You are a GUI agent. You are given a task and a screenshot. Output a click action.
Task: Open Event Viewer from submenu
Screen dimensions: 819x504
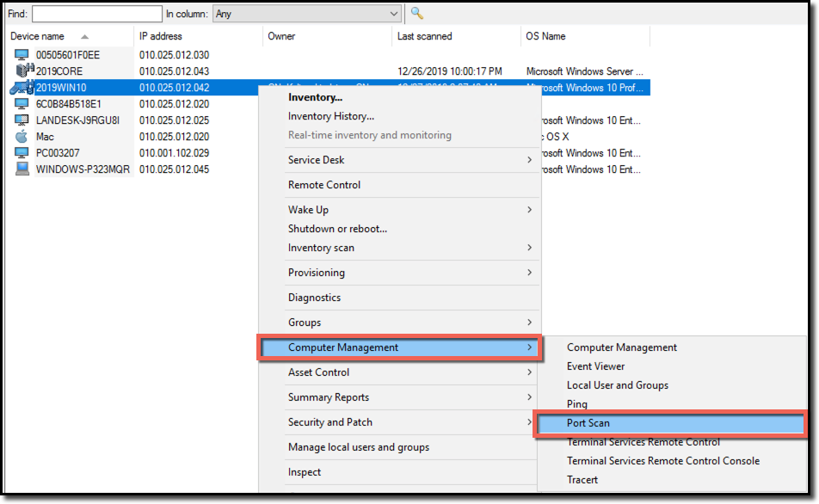[x=595, y=366]
